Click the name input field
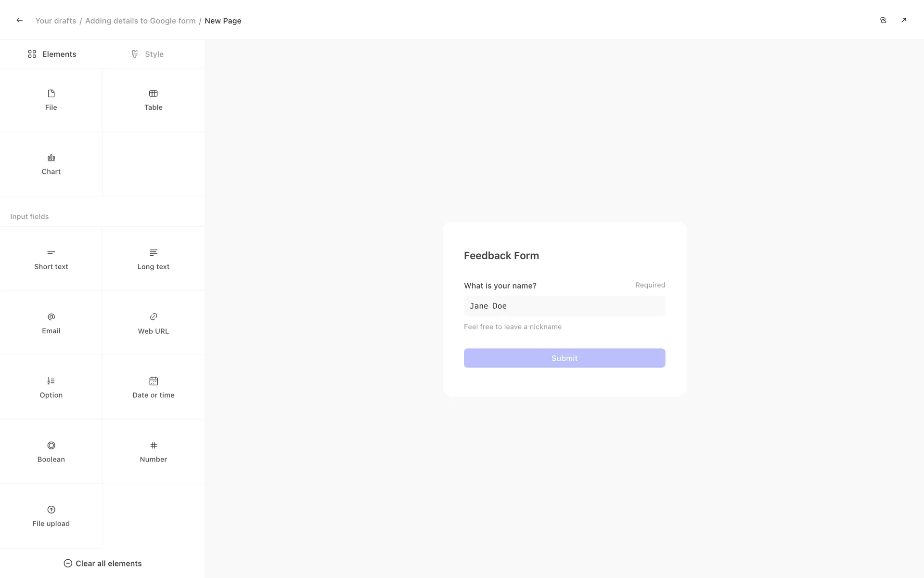Image resolution: width=924 pixels, height=578 pixels. pyautogui.click(x=564, y=306)
